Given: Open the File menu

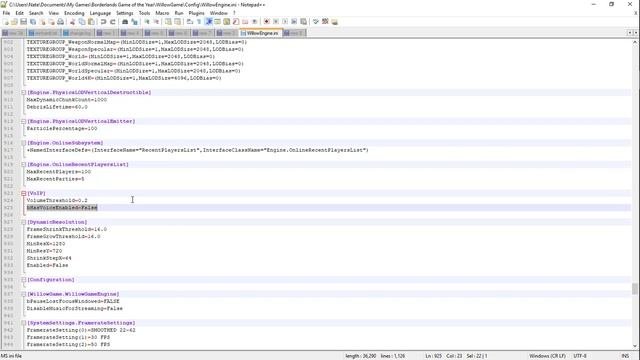Looking at the screenshot, I should [x=6, y=13].
